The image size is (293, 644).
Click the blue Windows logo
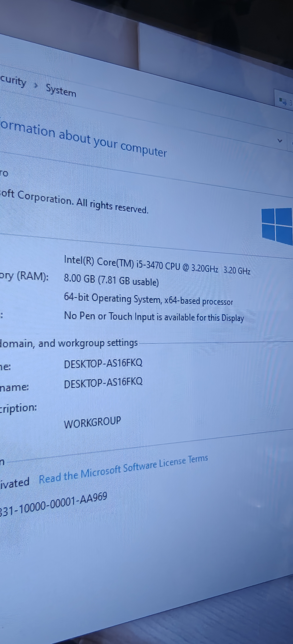click(277, 226)
